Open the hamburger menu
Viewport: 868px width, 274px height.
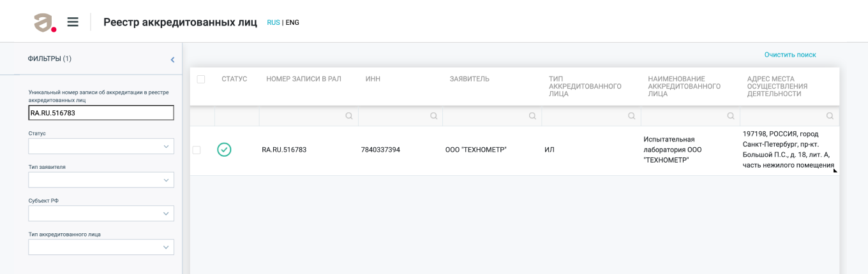pos(73,22)
